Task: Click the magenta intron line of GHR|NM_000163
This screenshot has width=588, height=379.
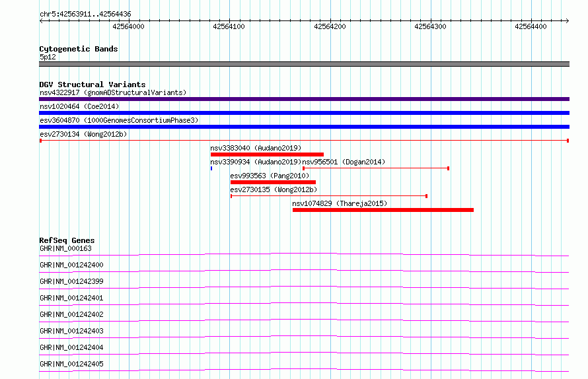Action: (x=304, y=254)
